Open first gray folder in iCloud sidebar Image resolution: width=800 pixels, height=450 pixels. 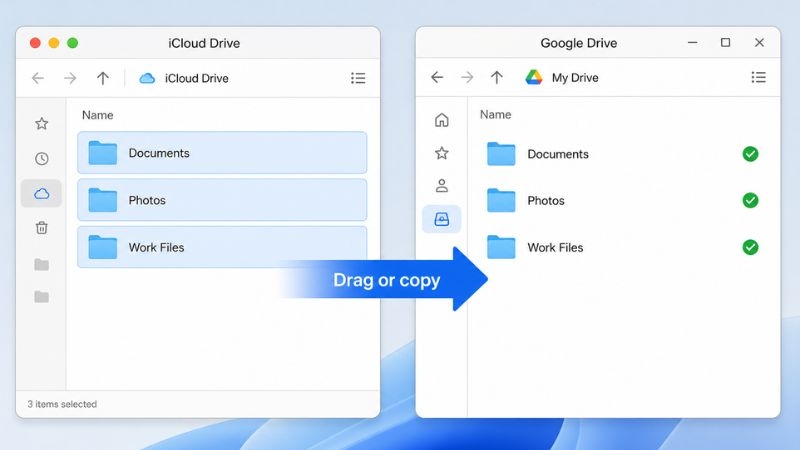tap(41, 264)
